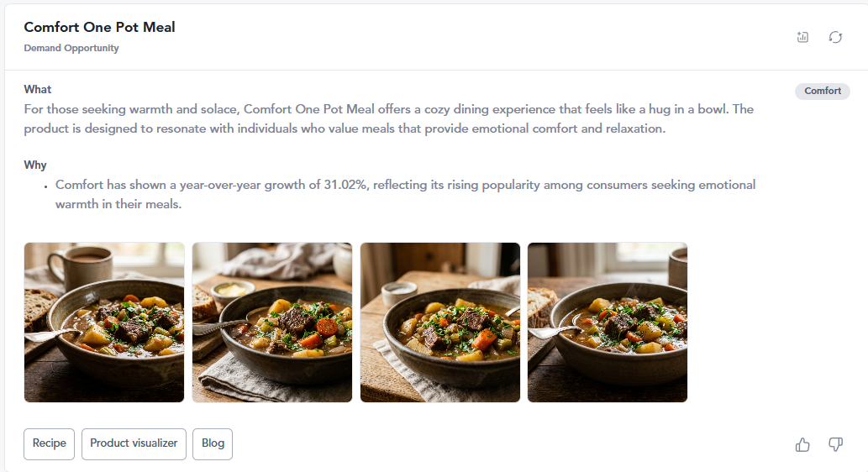Click the refresh arrows icon
Screen dimensions: 868x472
click(x=835, y=37)
